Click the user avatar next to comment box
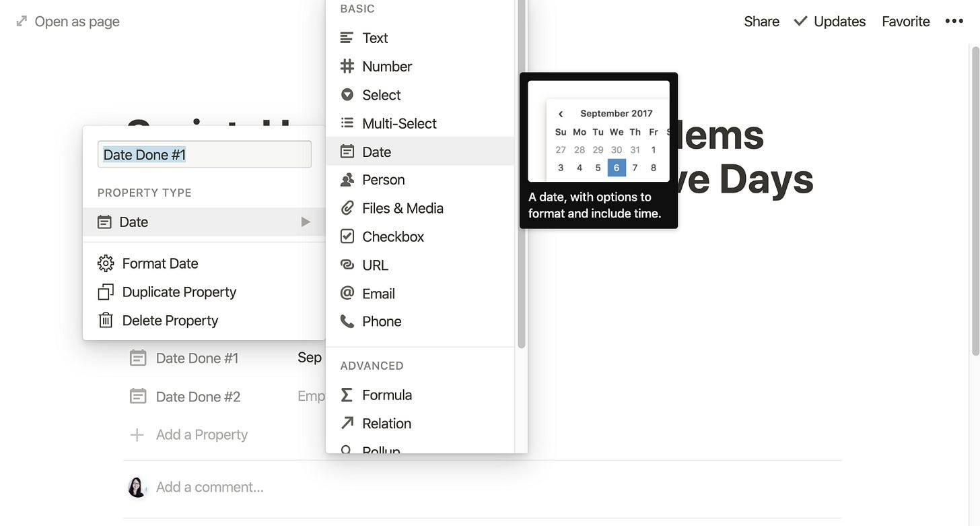The height and width of the screenshot is (526, 980). pos(137,487)
